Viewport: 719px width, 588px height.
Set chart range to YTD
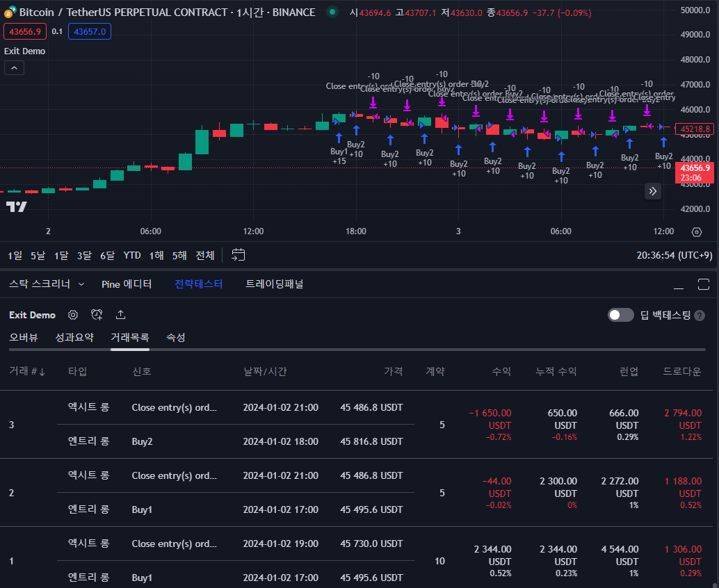(132, 255)
